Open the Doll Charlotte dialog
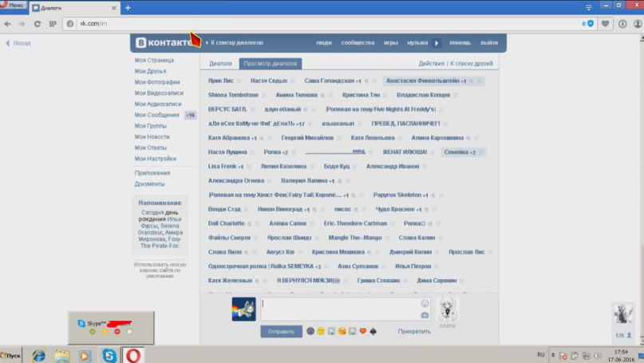This screenshot has height=363, width=644. pyautogui.click(x=227, y=224)
